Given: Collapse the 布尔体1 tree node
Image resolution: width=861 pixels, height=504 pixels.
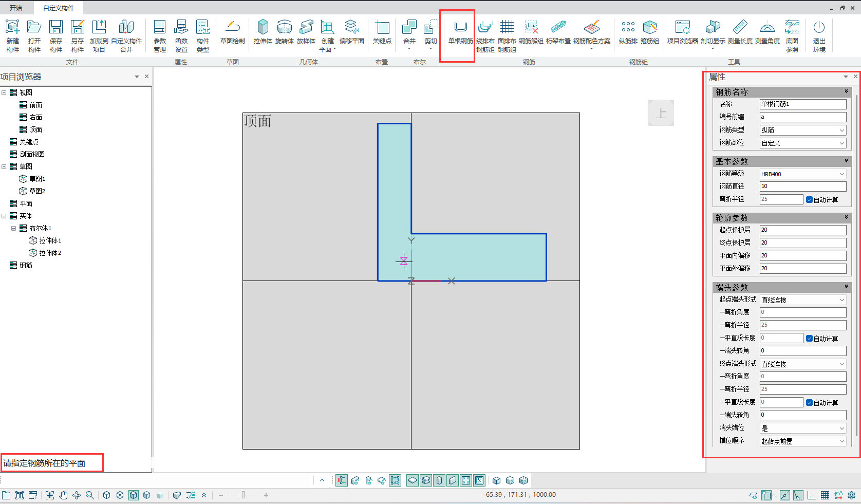Looking at the screenshot, I should pyautogui.click(x=13, y=228).
